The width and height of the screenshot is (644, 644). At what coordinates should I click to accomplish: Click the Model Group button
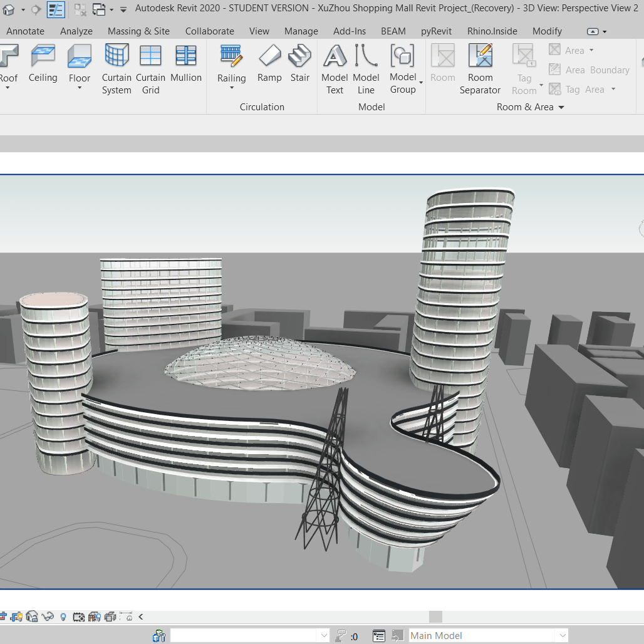(x=402, y=69)
